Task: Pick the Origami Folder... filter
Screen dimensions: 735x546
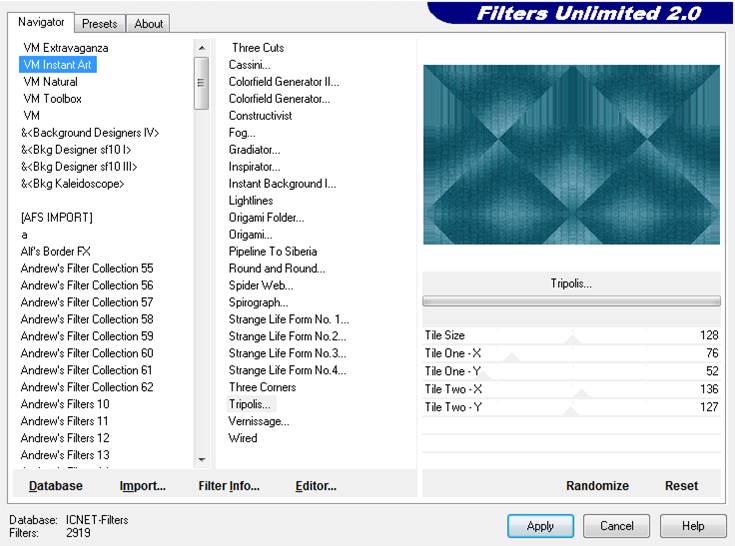Action: click(x=266, y=217)
